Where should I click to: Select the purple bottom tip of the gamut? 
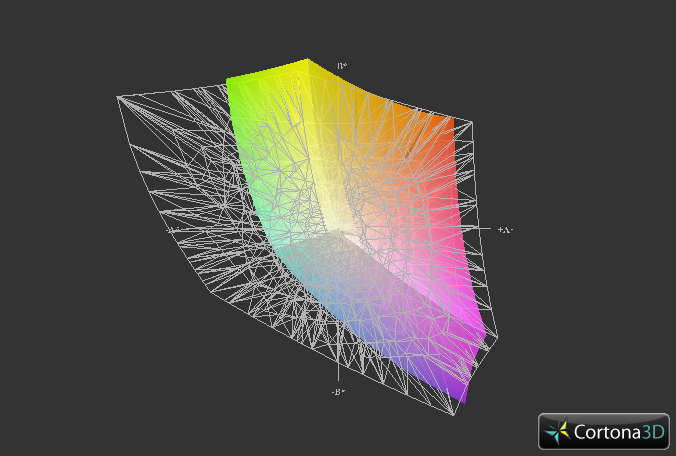458,397
